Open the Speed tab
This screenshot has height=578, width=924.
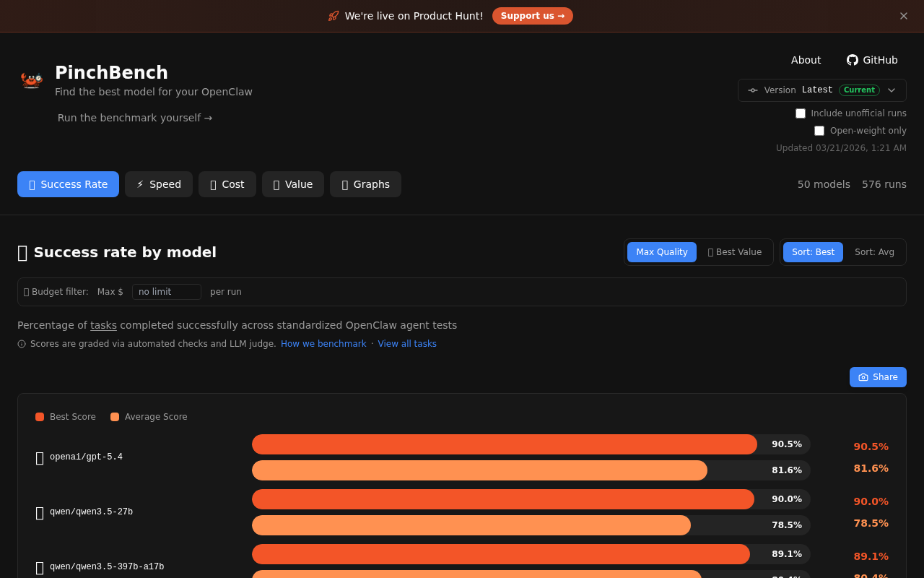point(159,184)
